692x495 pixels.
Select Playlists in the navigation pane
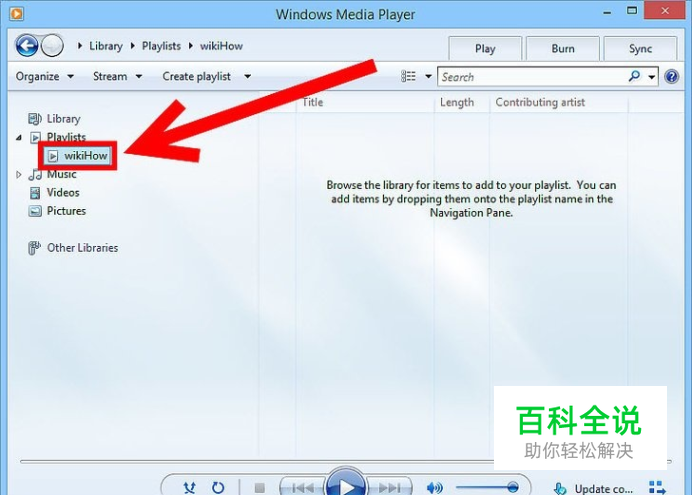click(66, 137)
